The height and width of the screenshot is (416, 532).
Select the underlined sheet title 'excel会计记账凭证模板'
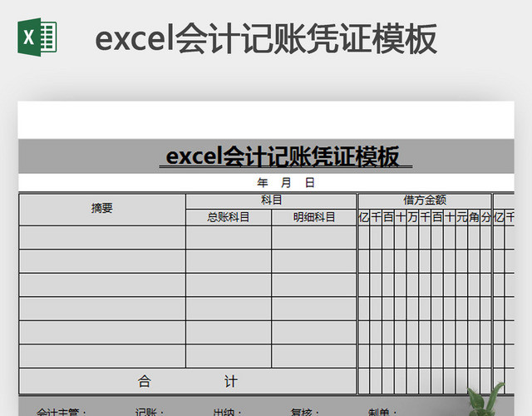pyautogui.click(x=283, y=156)
